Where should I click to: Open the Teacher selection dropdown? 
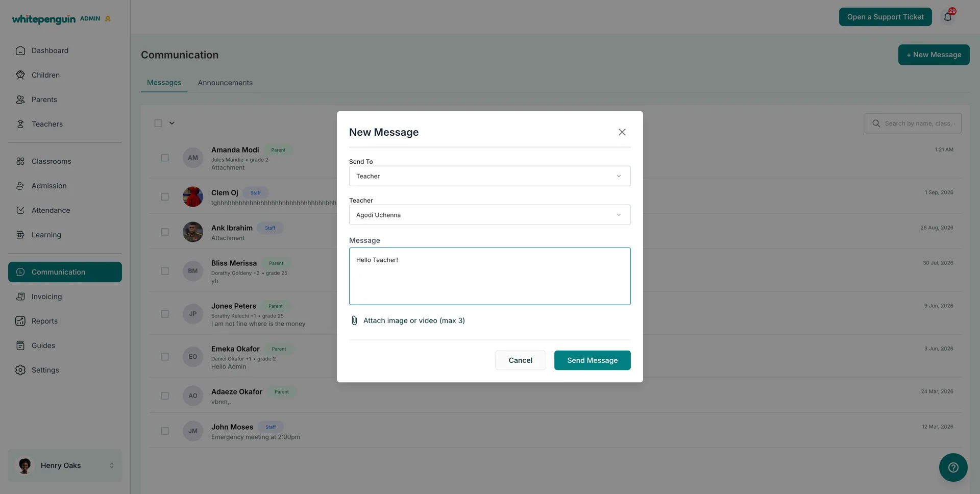[489, 215]
